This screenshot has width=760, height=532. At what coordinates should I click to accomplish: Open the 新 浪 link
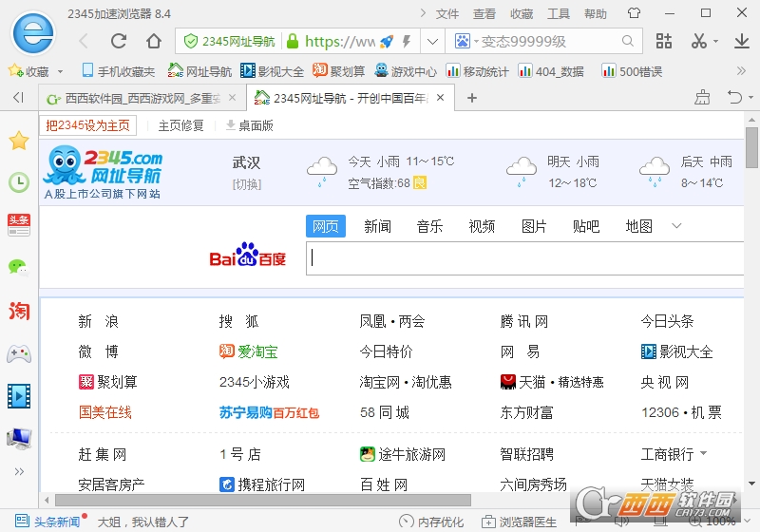(x=99, y=321)
